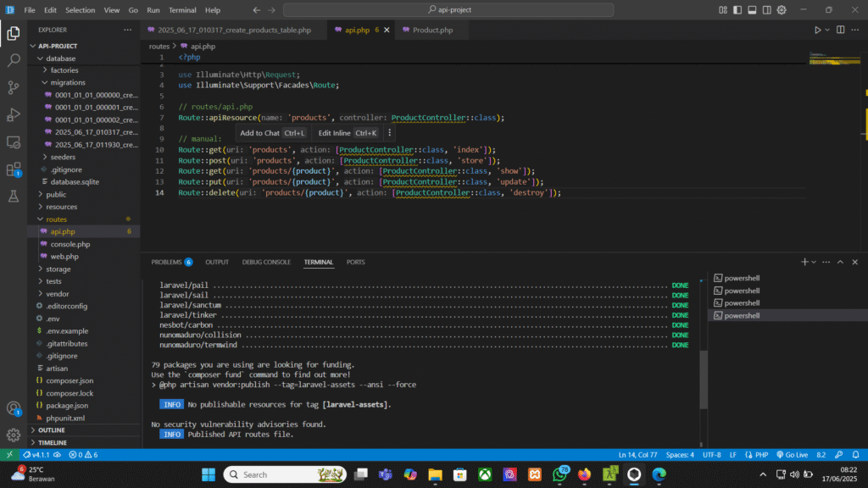Switch to the Product.php editor tab
The height and width of the screenshot is (488, 868).
[432, 30]
